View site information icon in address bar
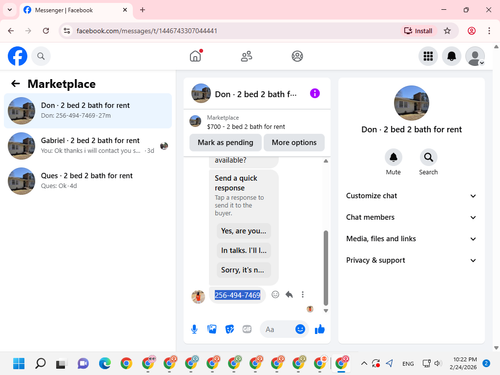 tap(67, 31)
